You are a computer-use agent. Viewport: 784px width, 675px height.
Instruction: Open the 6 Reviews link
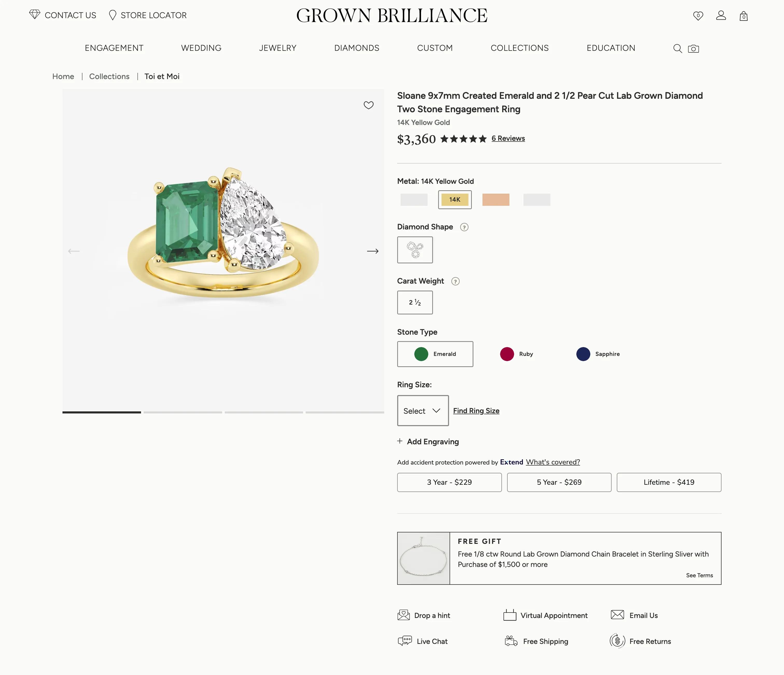coord(508,138)
